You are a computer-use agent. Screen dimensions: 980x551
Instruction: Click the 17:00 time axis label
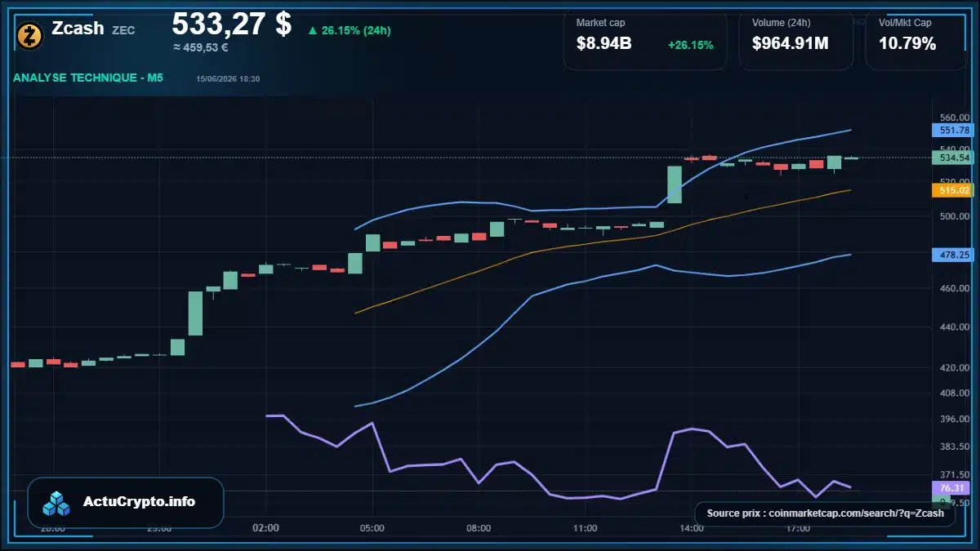(798, 528)
